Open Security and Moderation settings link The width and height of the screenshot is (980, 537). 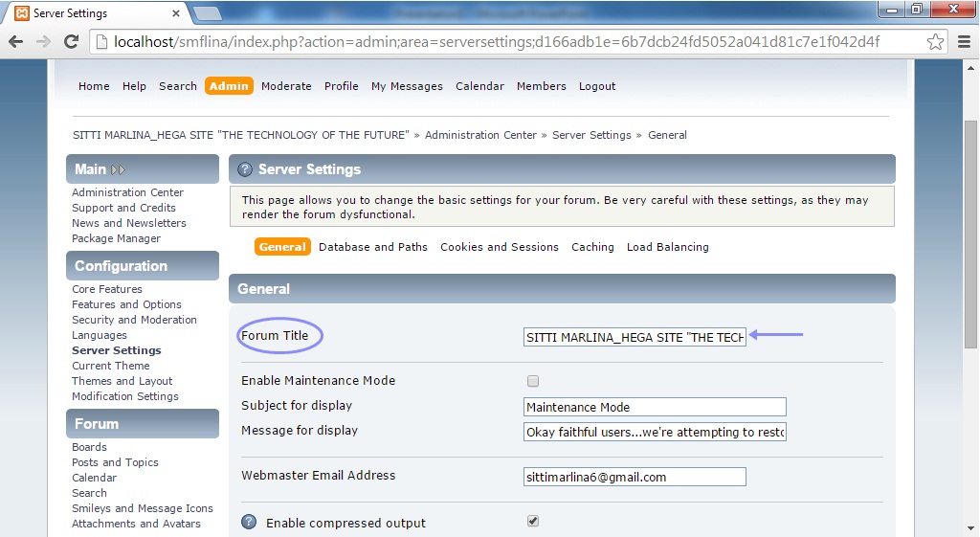tap(134, 320)
